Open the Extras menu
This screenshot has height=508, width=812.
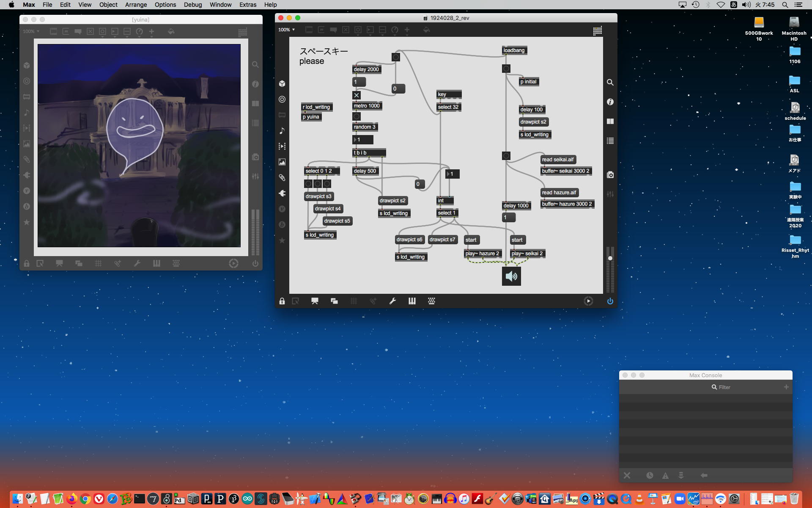[x=247, y=5]
